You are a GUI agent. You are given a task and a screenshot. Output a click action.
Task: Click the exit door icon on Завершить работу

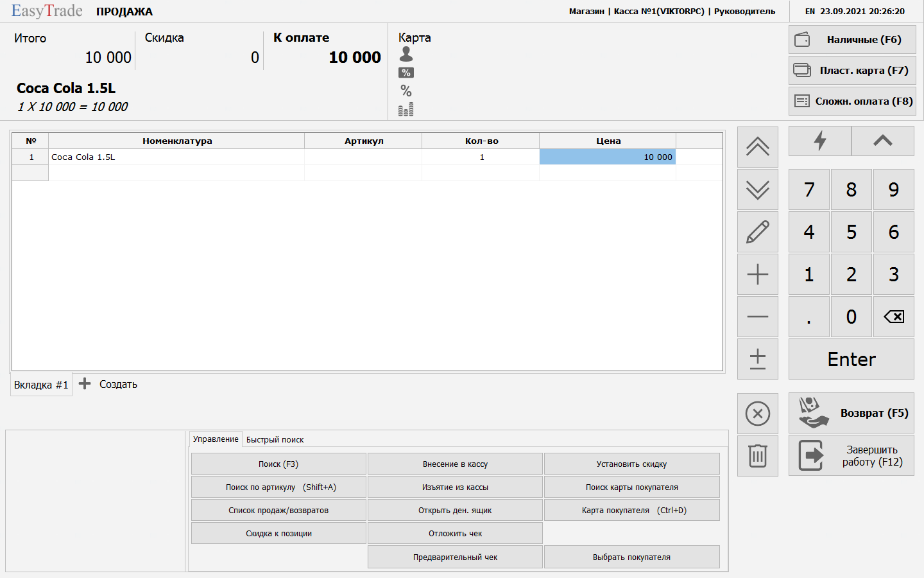(811, 455)
